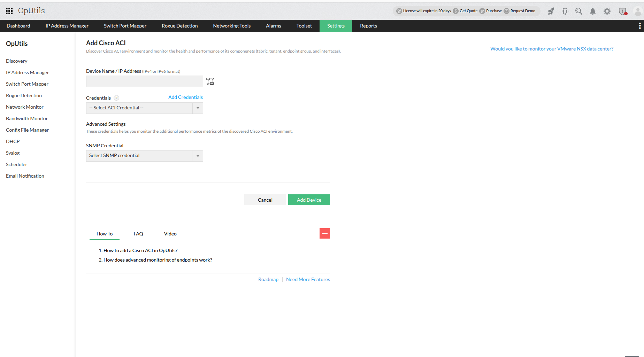This screenshot has width=644, height=357.
Task: Open the Networking Tools tab
Action: [232, 26]
